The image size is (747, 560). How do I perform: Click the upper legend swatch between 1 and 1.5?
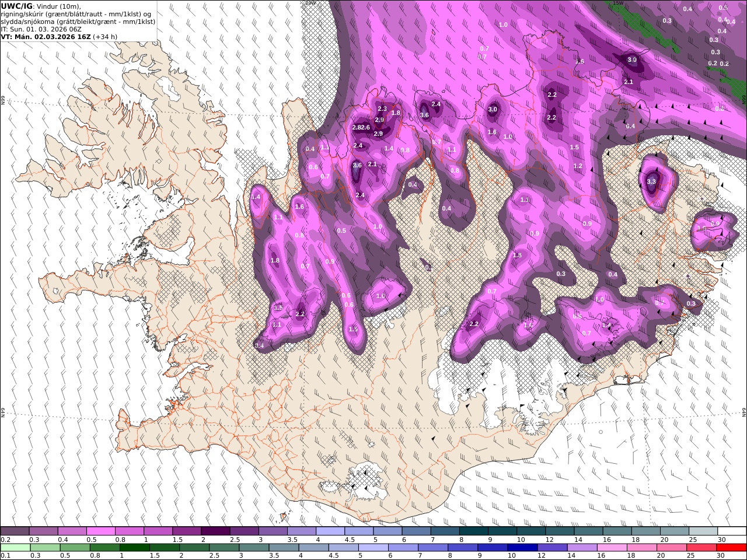(x=158, y=531)
